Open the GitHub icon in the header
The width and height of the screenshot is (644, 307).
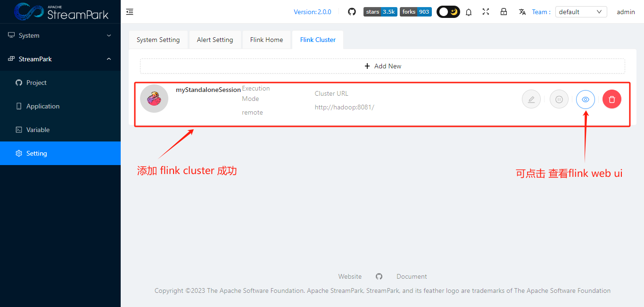(352, 12)
